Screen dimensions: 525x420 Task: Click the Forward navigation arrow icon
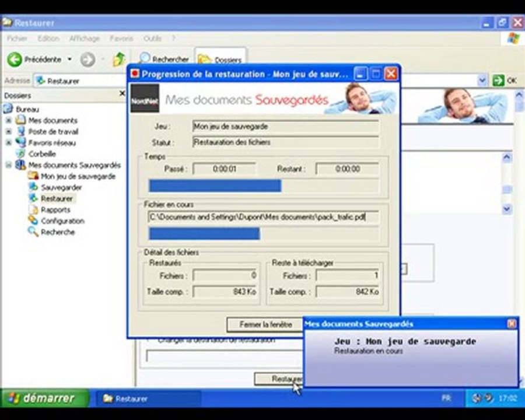click(87, 60)
